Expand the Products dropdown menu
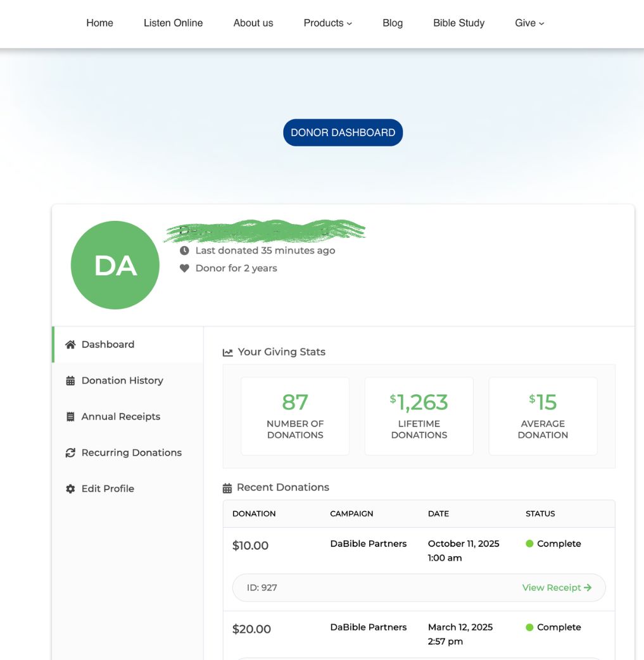The image size is (644, 660). point(327,23)
